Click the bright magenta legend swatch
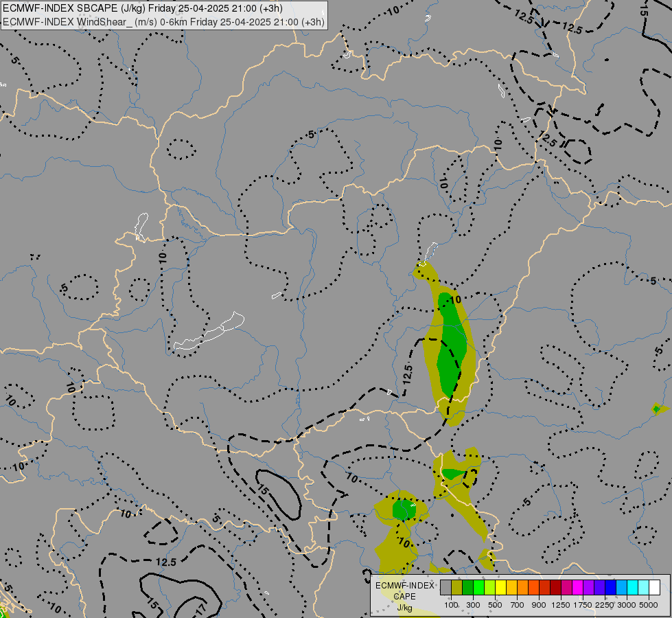 pyautogui.click(x=577, y=588)
